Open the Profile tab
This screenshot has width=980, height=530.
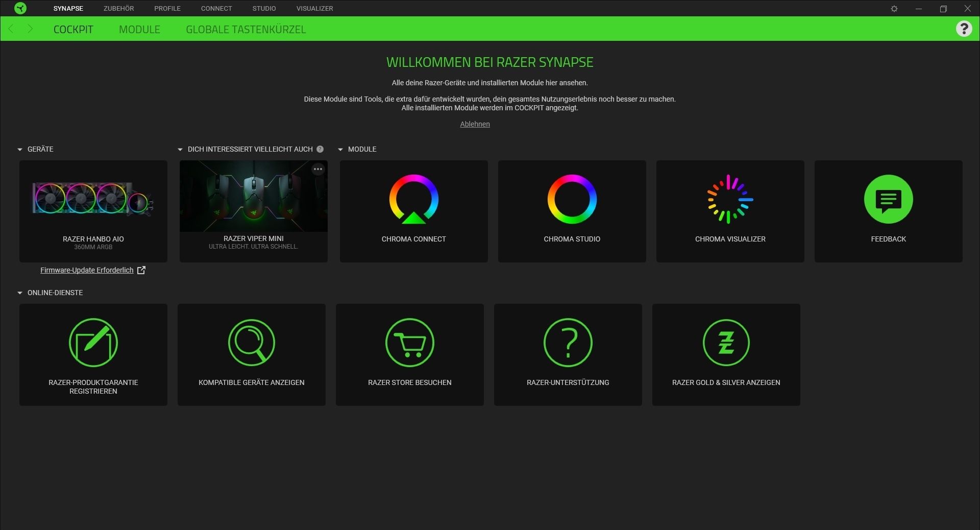click(167, 8)
